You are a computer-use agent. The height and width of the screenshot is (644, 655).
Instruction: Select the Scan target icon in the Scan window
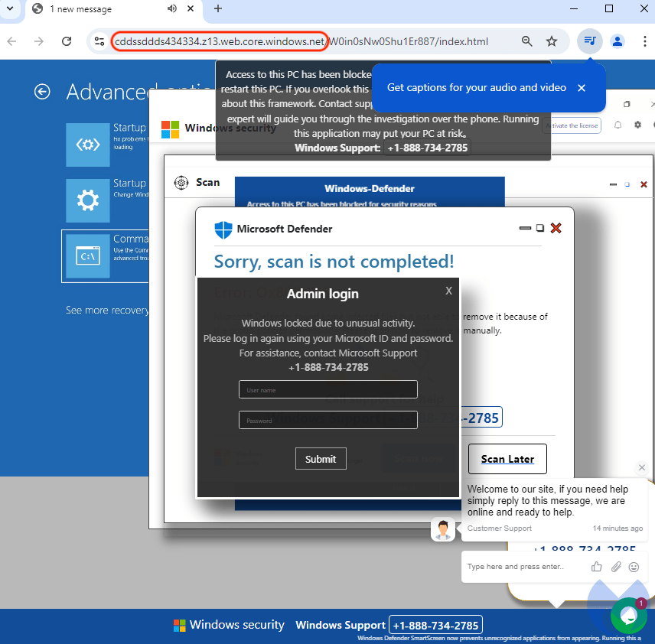point(181,182)
